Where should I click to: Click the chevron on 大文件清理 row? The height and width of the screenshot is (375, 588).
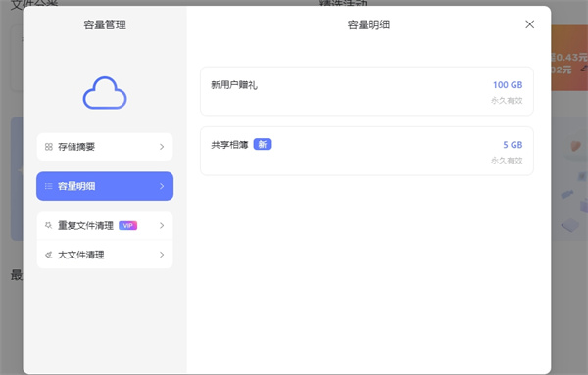tap(162, 255)
